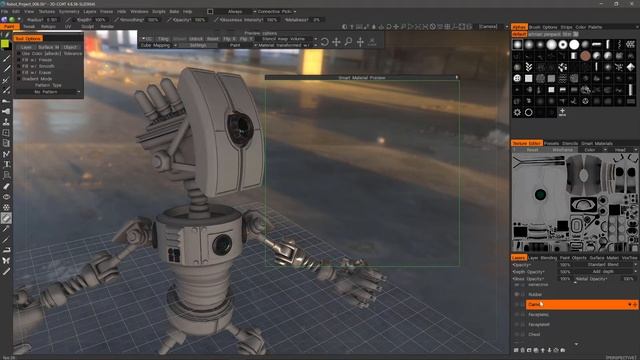Select the horizontal bar brush alpha
The height and width of the screenshot is (360, 640).
pos(597,44)
